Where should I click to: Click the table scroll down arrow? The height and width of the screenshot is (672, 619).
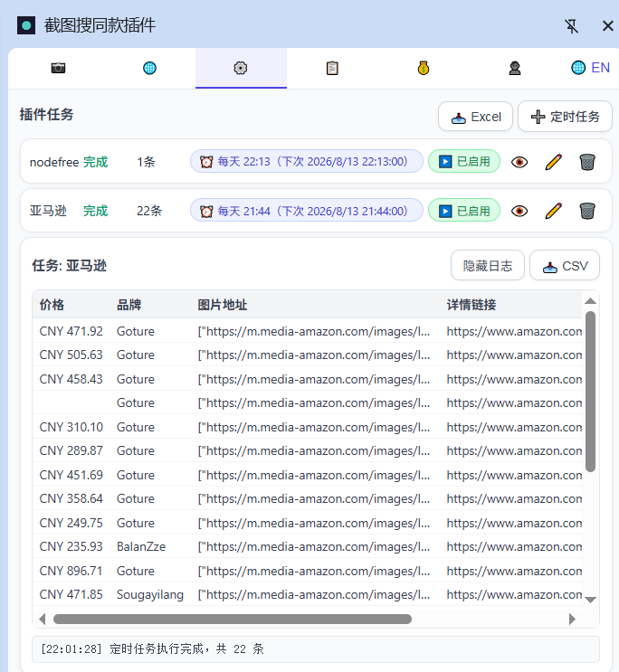pyautogui.click(x=591, y=600)
